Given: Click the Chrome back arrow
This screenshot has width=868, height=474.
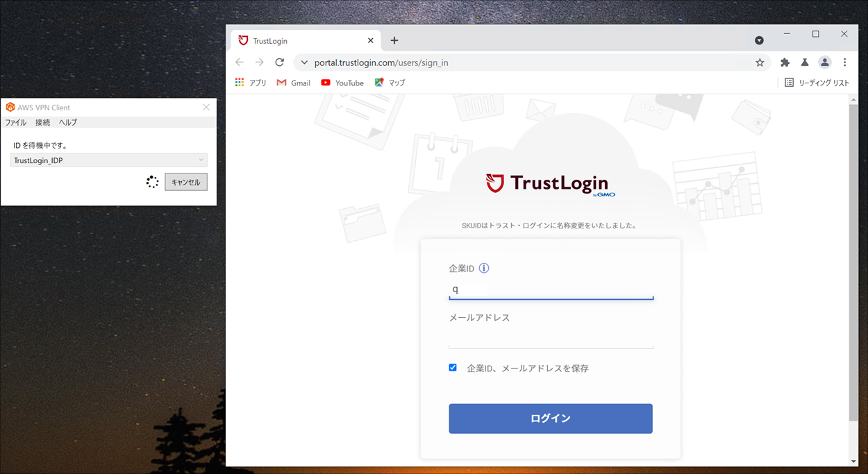Looking at the screenshot, I should pos(240,62).
